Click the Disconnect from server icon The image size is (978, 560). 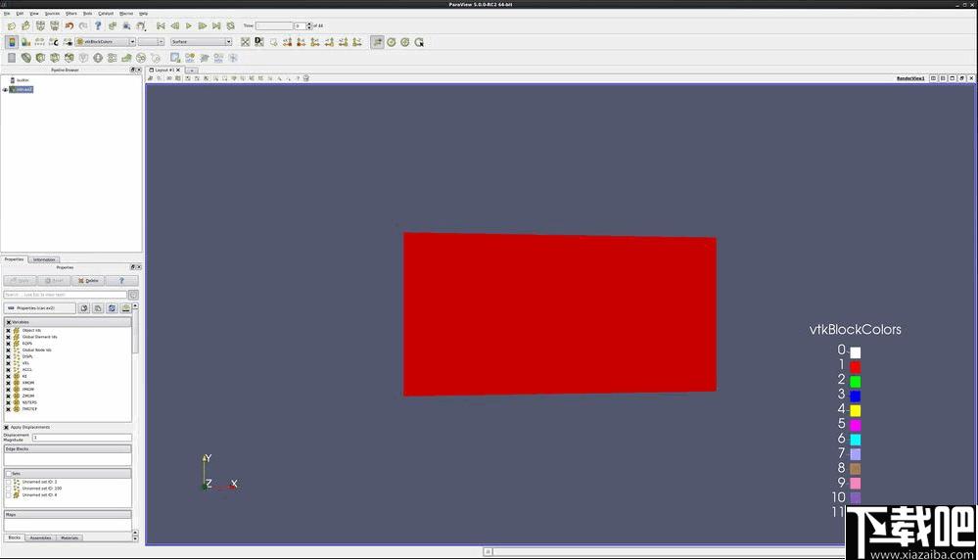pos(55,25)
